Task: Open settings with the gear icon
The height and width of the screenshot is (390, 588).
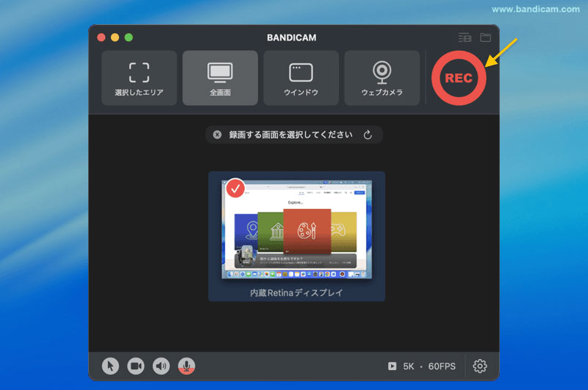Action: tap(480, 366)
